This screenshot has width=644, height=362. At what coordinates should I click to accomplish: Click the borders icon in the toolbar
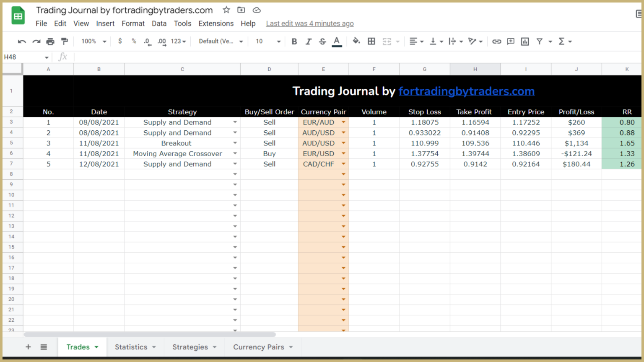coord(371,41)
